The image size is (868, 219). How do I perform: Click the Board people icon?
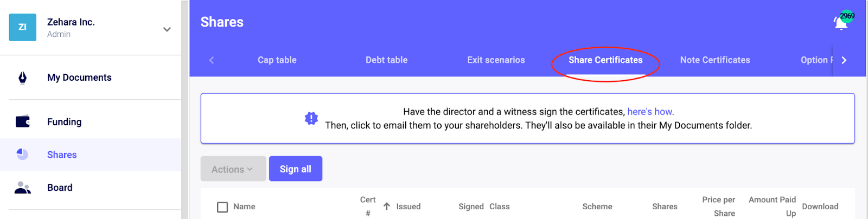[x=22, y=188]
